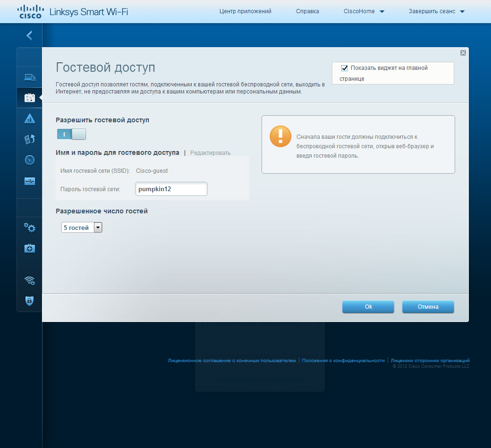Open the Wireless settings icon
491x448 pixels.
(30, 280)
